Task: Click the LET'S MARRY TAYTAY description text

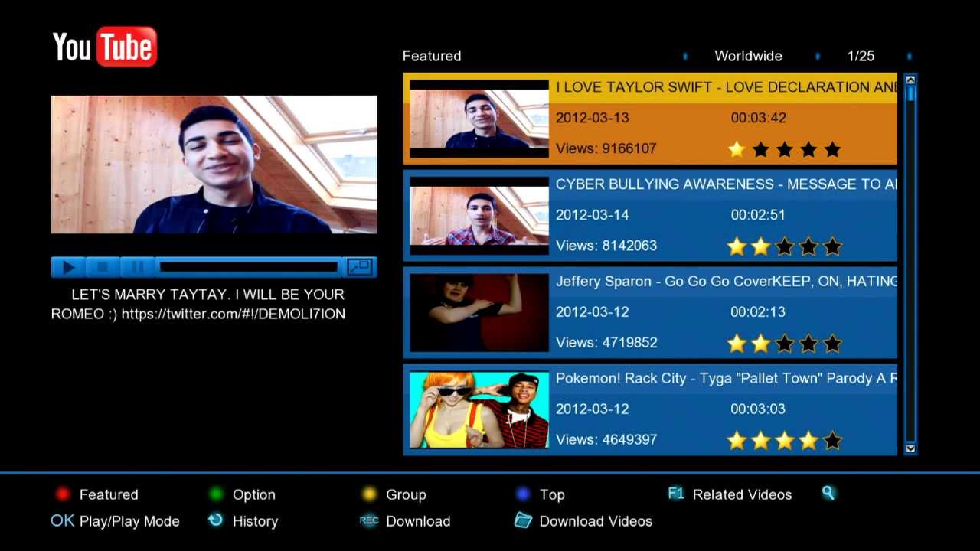Action: 198,304
